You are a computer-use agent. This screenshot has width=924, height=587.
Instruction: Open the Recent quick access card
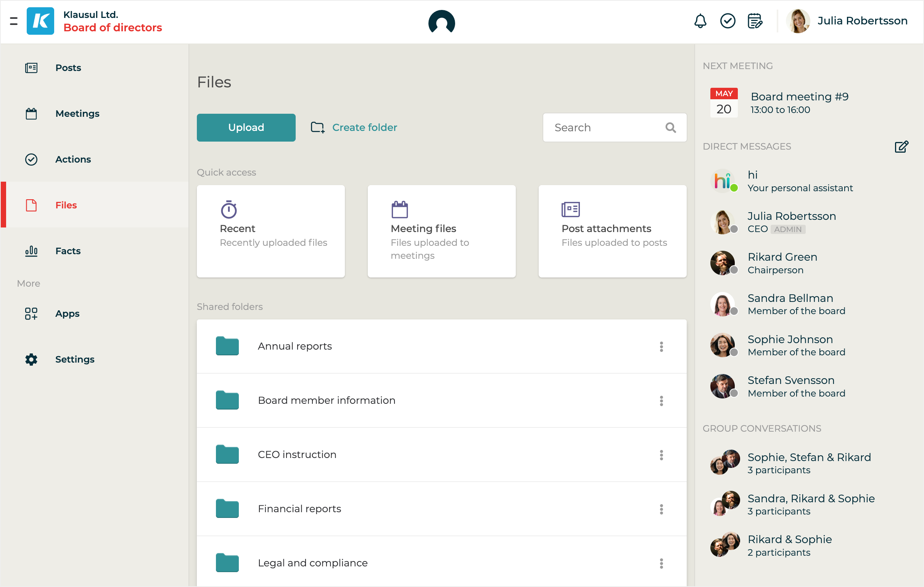click(x=270, y=232)
